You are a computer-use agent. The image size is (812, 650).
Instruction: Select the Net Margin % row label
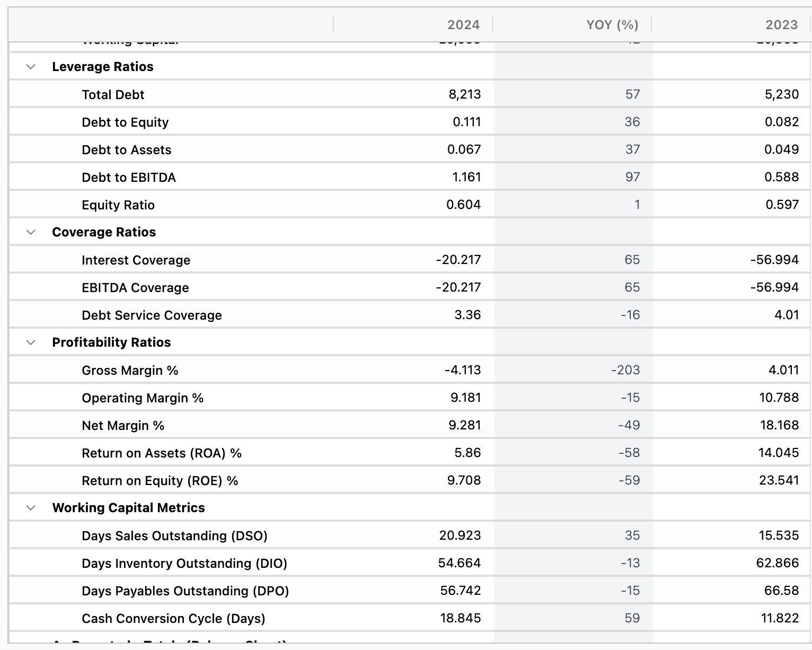tap(123, 426)
